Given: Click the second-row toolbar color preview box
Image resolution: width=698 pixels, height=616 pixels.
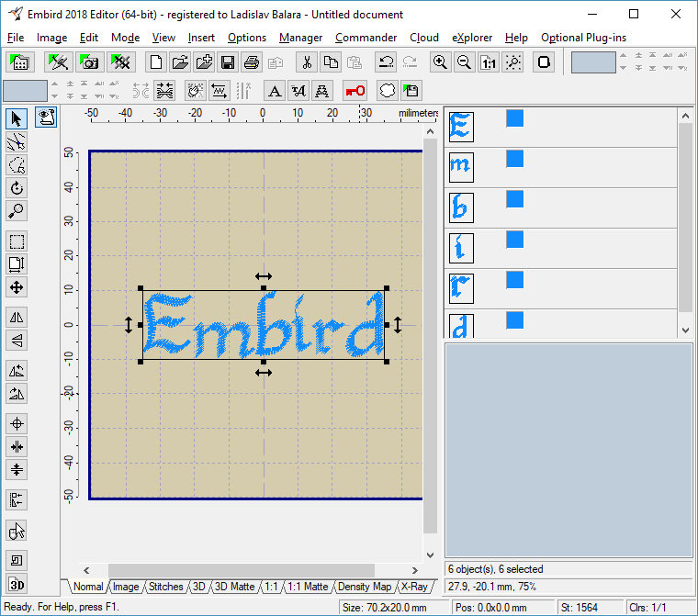Looking at the screenshot, I should click(25, 91).
